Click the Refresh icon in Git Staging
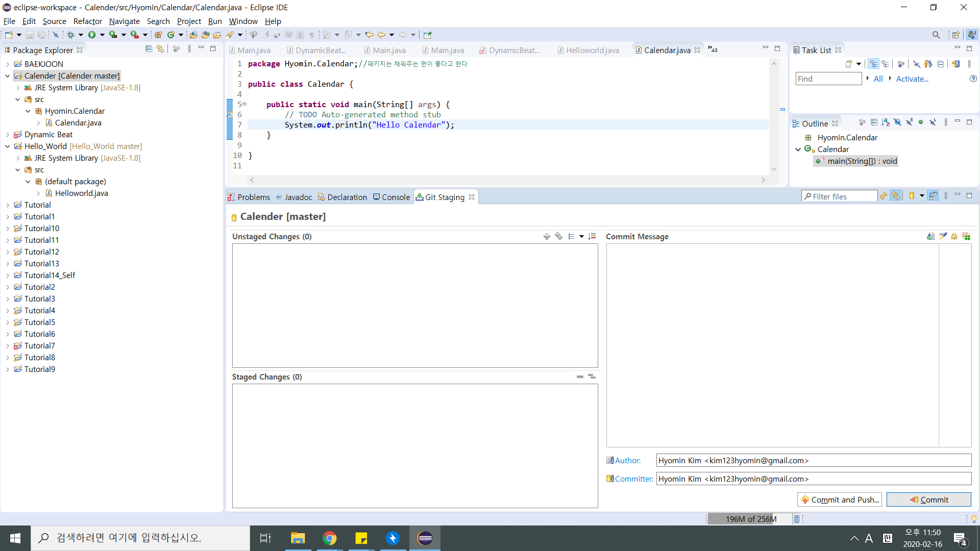This screenshot has width=980, height=551. pos(884,196)
